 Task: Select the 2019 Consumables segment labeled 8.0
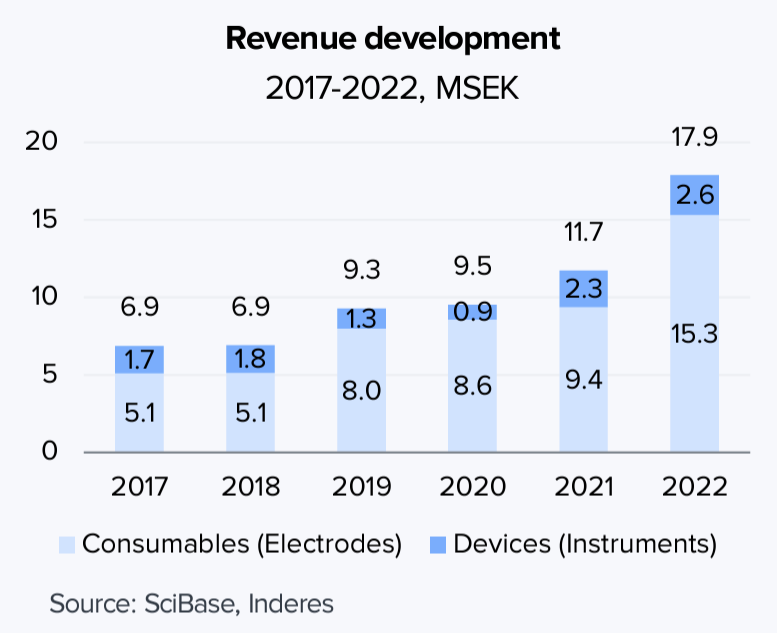pos(361,390)
